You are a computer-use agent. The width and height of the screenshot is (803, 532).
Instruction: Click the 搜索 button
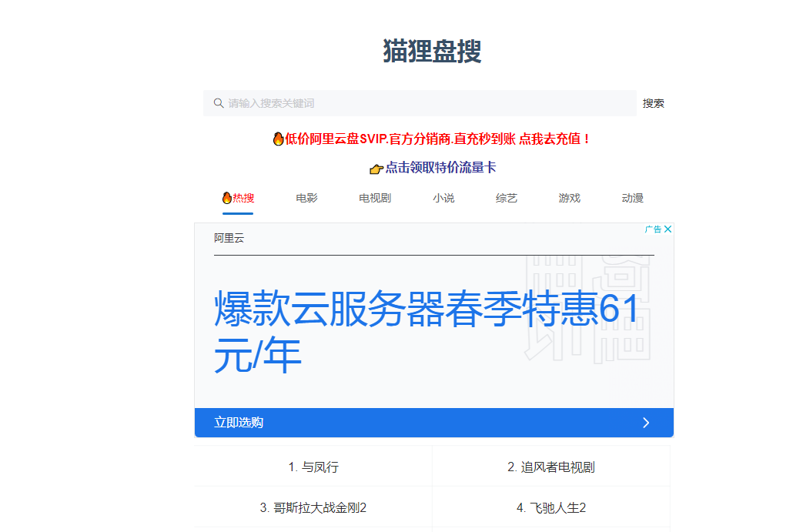click(653, 103)
